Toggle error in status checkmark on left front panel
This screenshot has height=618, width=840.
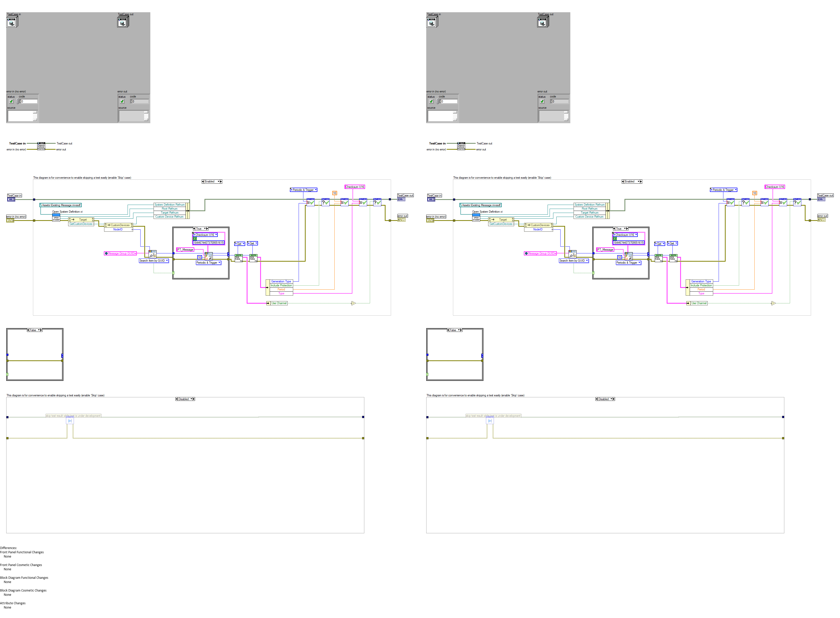click(x=11, y=101)
